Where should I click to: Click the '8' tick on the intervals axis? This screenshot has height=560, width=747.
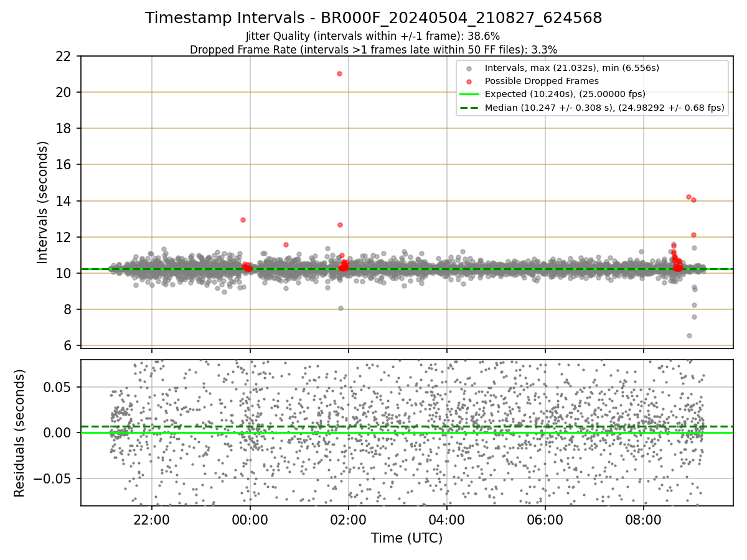tap(67, 309)
